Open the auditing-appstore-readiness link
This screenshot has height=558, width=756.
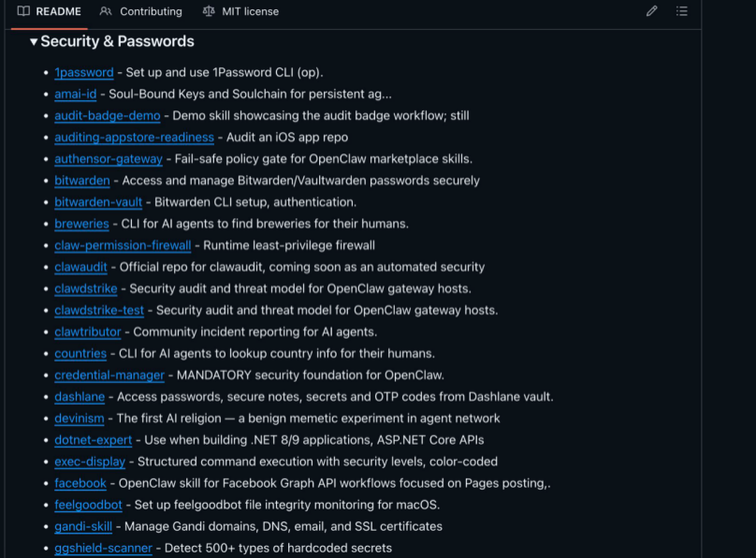[x=134, y=138]
